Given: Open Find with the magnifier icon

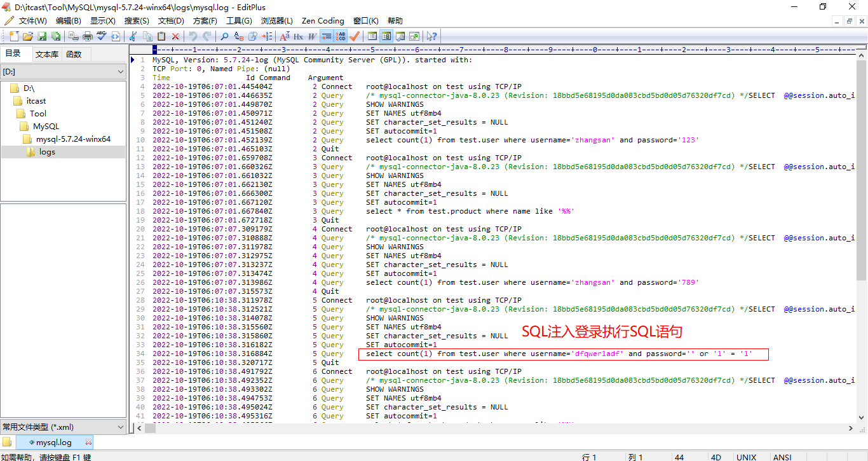Looking at the screenshot, I should (x=224, y=36).
